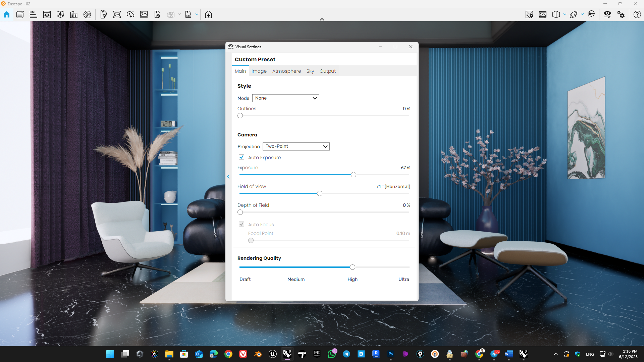Image resolution: width=644 pixels, height=362 pixels.
Task: Click the Projection view cube icon
Action: (556, 14)
